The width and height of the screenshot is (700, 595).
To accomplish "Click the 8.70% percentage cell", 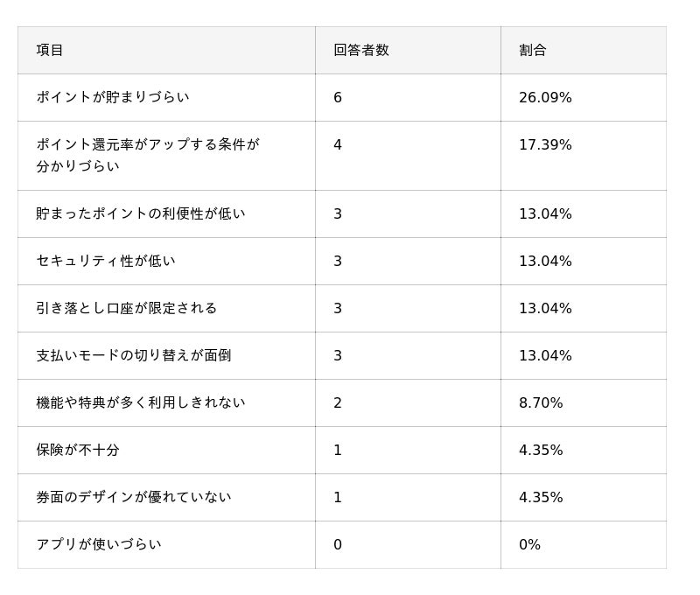I will pyautogui.click(x=541, y=403).
